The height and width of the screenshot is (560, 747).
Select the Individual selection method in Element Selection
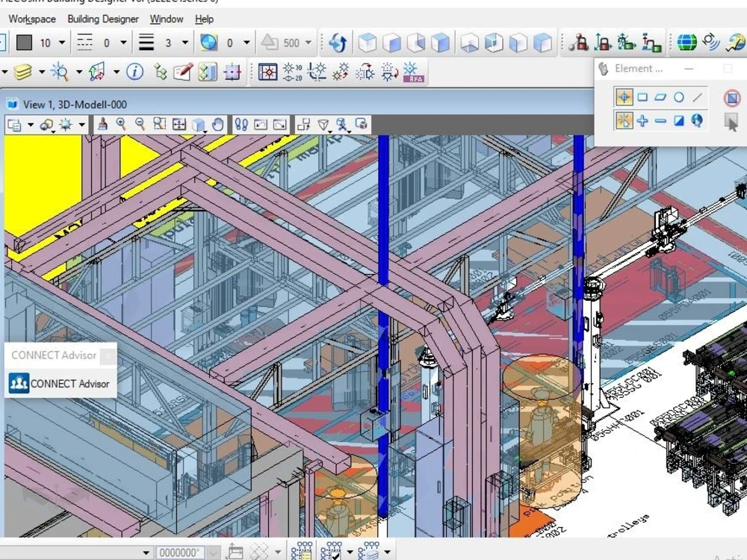click(x=624, y=98)
